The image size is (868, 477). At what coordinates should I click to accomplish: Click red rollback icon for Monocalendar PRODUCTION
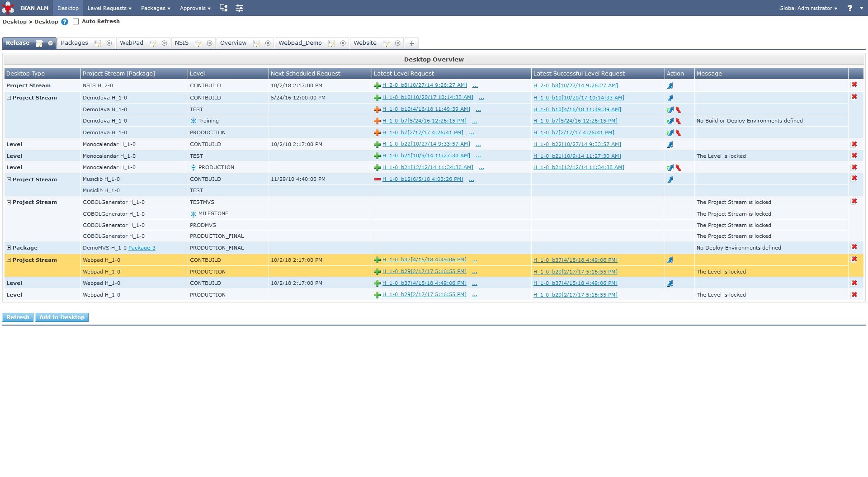(678, 167)
